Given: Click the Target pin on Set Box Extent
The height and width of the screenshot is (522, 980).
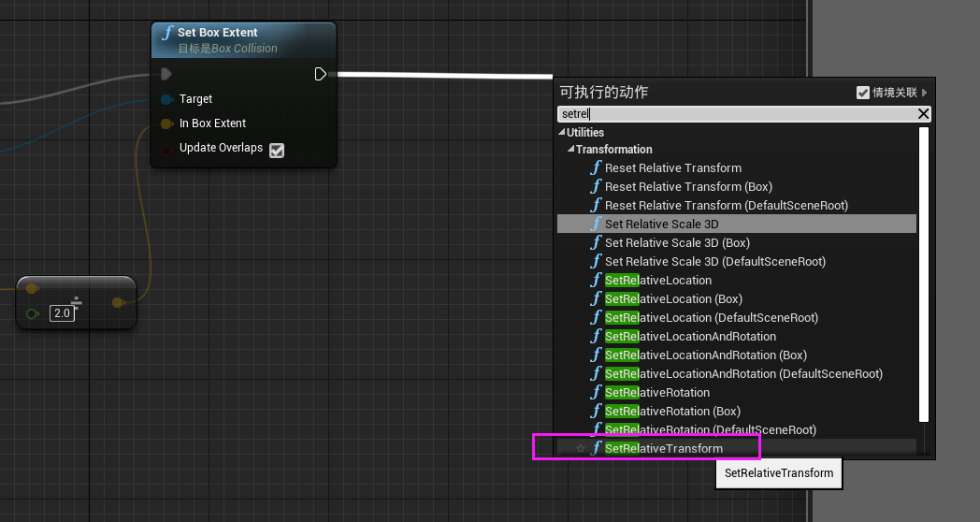Looking at the screenshot, I should pos(166,99).
